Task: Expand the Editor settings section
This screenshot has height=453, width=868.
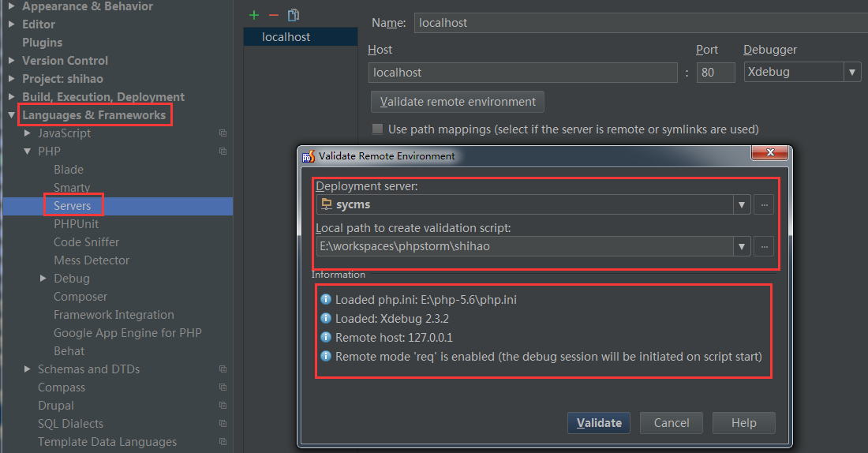Action: 11,24
